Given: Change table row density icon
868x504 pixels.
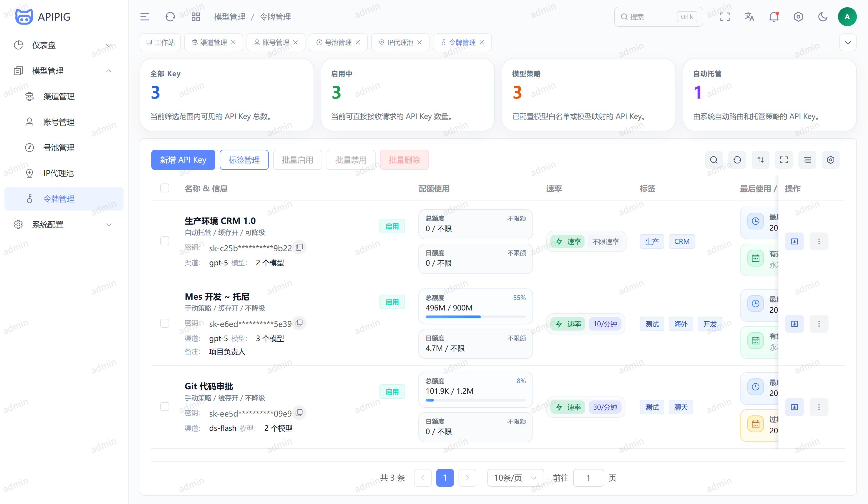Looking at the screenshot, I should pos(807,160).
